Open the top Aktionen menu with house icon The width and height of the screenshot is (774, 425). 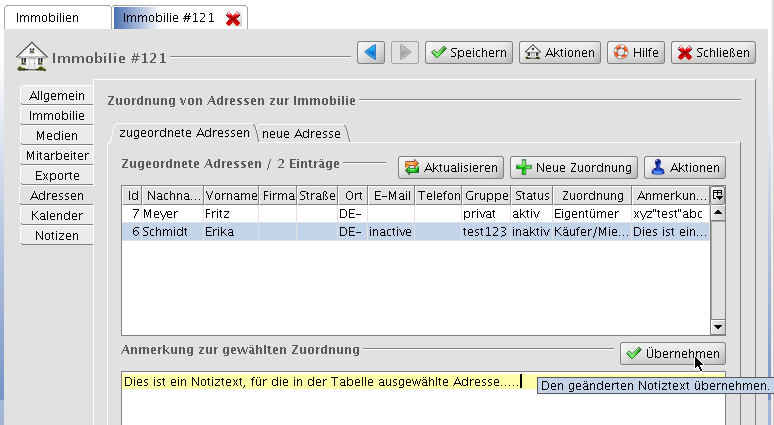pos(559,52)
